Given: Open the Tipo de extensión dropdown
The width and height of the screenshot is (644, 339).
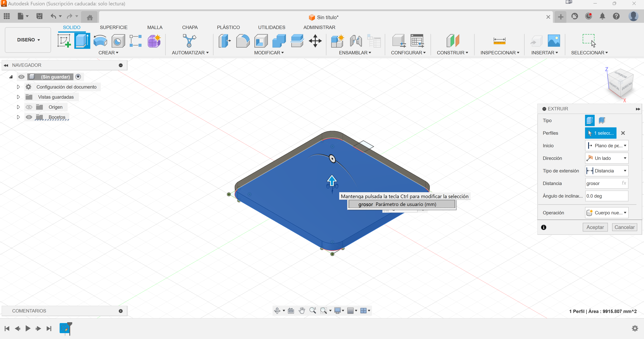Looking at the screenshot, I should [x=607, y=171].
